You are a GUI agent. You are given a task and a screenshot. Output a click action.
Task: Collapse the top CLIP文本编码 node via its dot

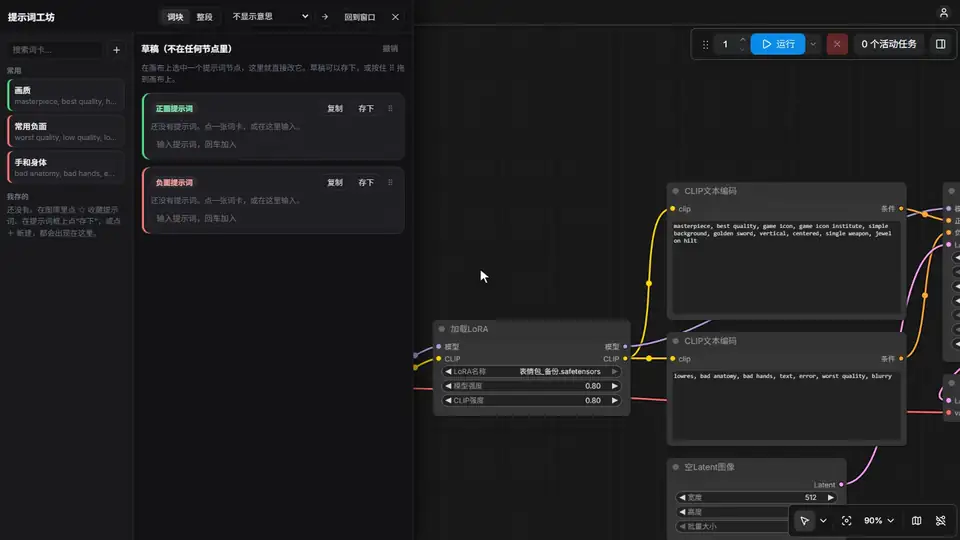point(676,191)
